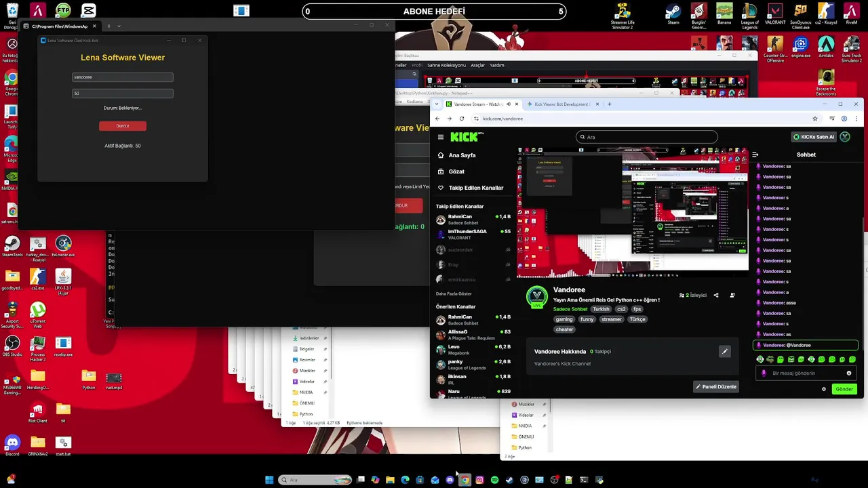Bookmark the page with the star icon
868x488 pixels.
click(815, 119)
